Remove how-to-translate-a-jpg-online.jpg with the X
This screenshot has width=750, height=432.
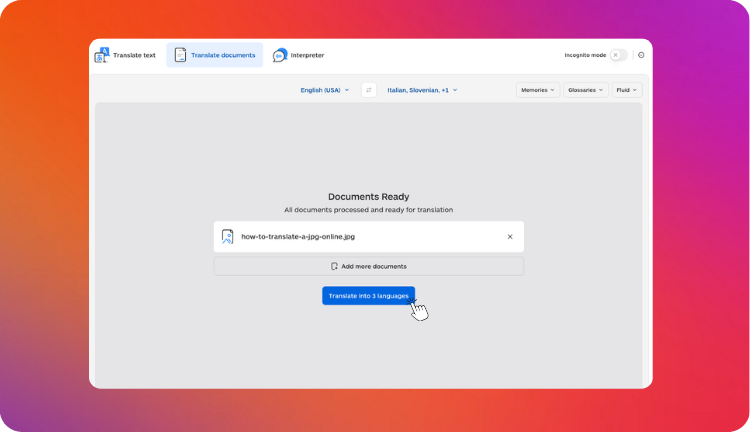click(509, 237)
